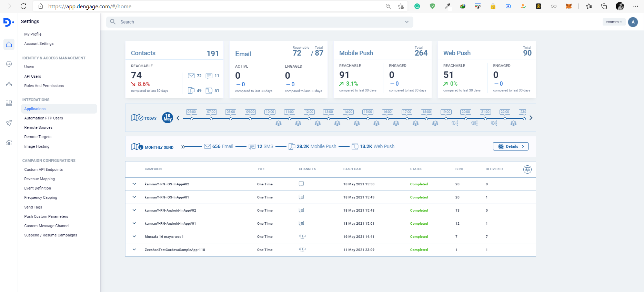
Task: Go to next timeline hours arrow
Action: pos(531,118)
